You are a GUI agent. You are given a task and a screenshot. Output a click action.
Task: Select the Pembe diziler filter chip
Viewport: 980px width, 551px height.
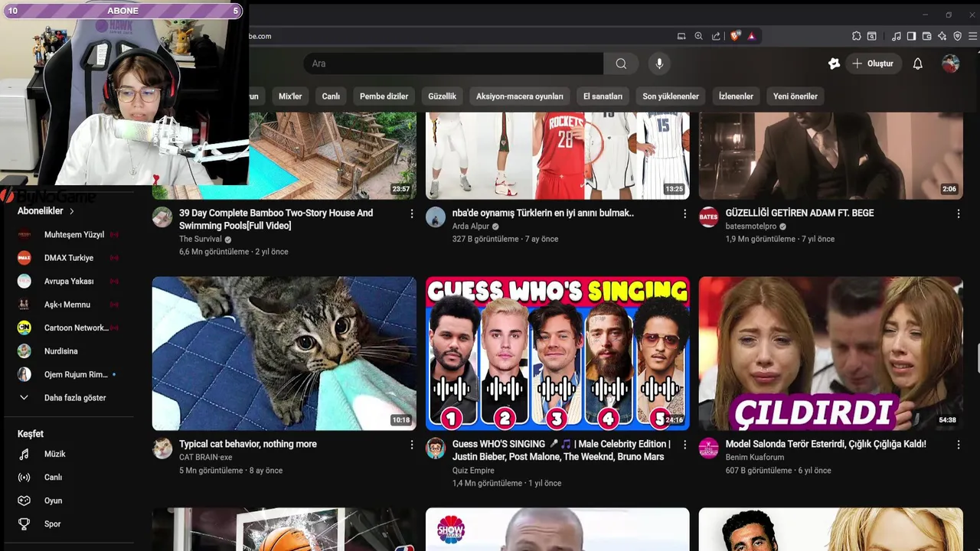(x=384, y=96)
